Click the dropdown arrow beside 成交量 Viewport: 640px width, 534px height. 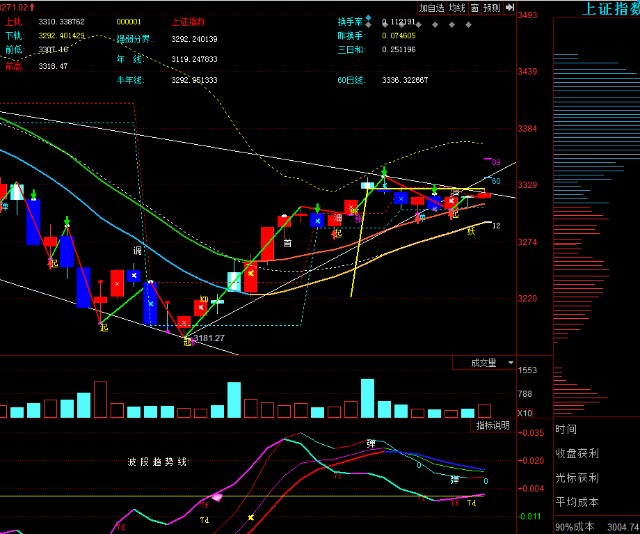[510, 363]
